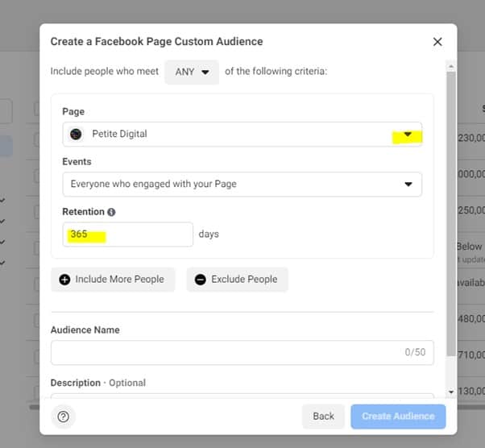Image resolution: width=485 pixels, height=448 pixels.
Task: Open the help question mark icon
Action: pos(64,417)
